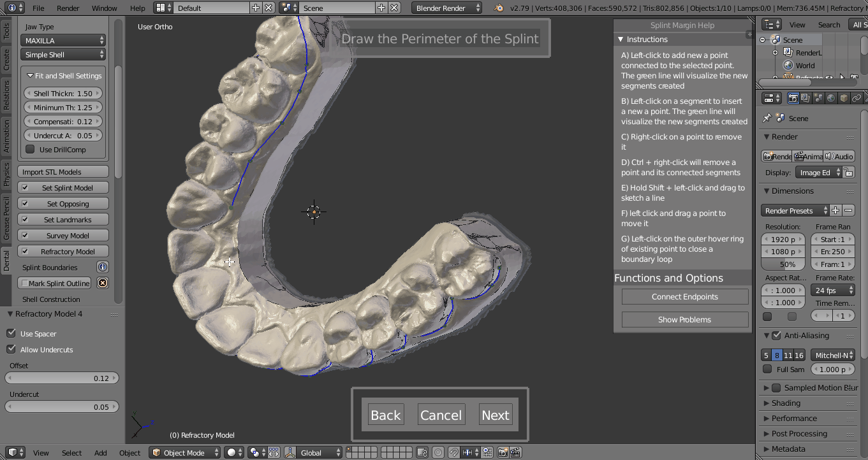Add a render preset with plus
The image size is (868, 460).
pos(835,210)
